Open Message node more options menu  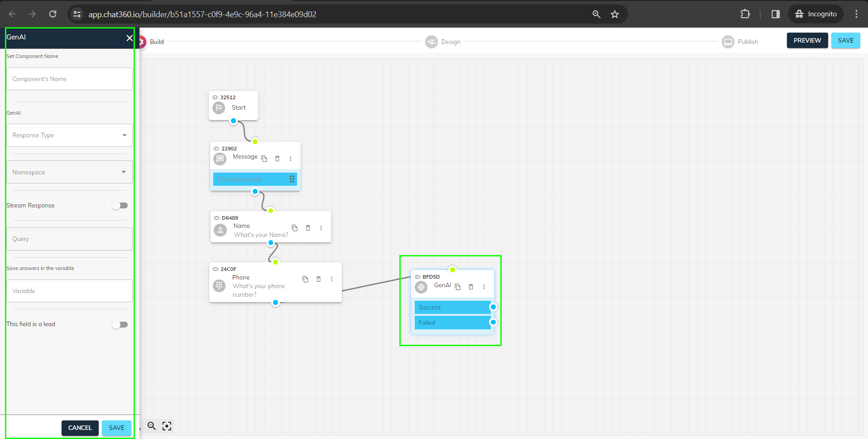pyautogui.click(x=291, y=159)
